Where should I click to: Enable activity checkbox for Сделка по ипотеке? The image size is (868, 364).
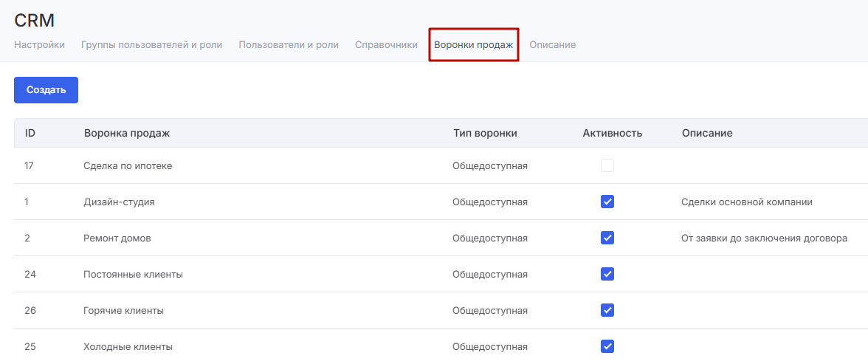point(607,165)
